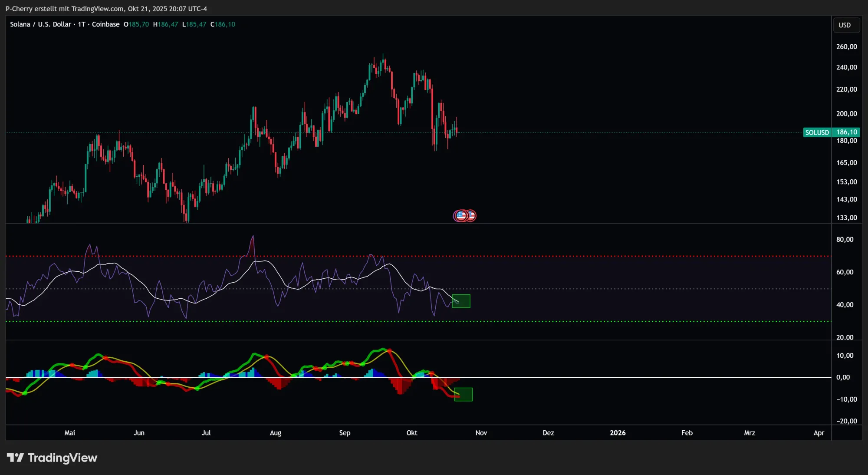Click the 186,10 current price tag
The height and width of the screenshot is (475, 868).
846,132
